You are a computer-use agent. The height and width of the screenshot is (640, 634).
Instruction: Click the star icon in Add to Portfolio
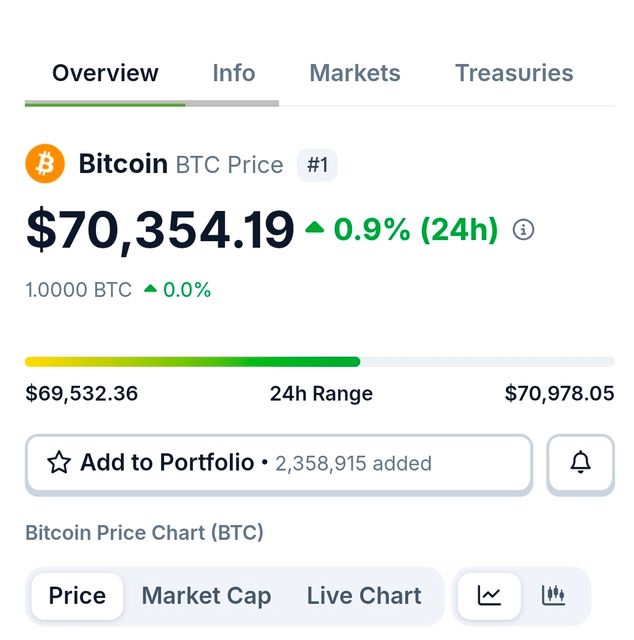pyautogui.click(x=59, y=463)
